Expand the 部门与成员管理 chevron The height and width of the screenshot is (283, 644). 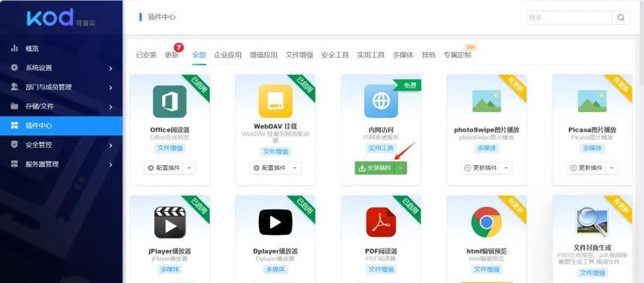tap(111, 88)
